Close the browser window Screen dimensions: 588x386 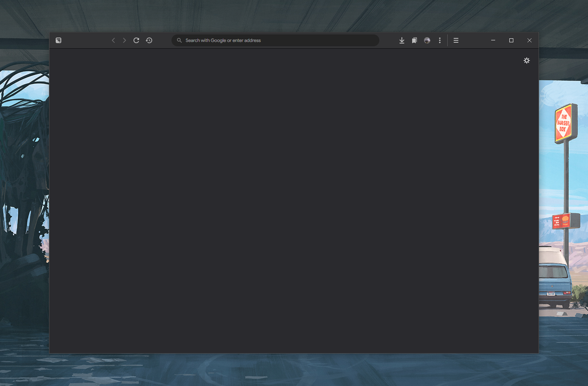point(530,40)
